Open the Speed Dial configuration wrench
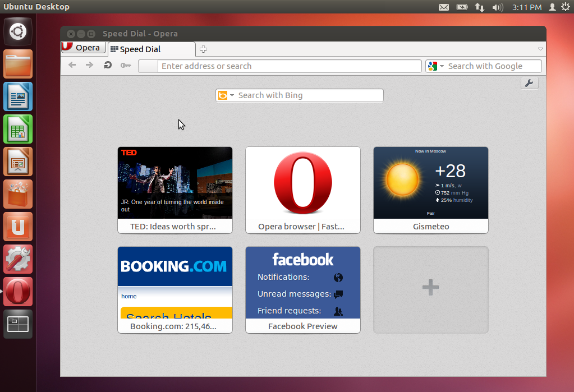Viewport: 574px width, 392px height. [529, 82]
